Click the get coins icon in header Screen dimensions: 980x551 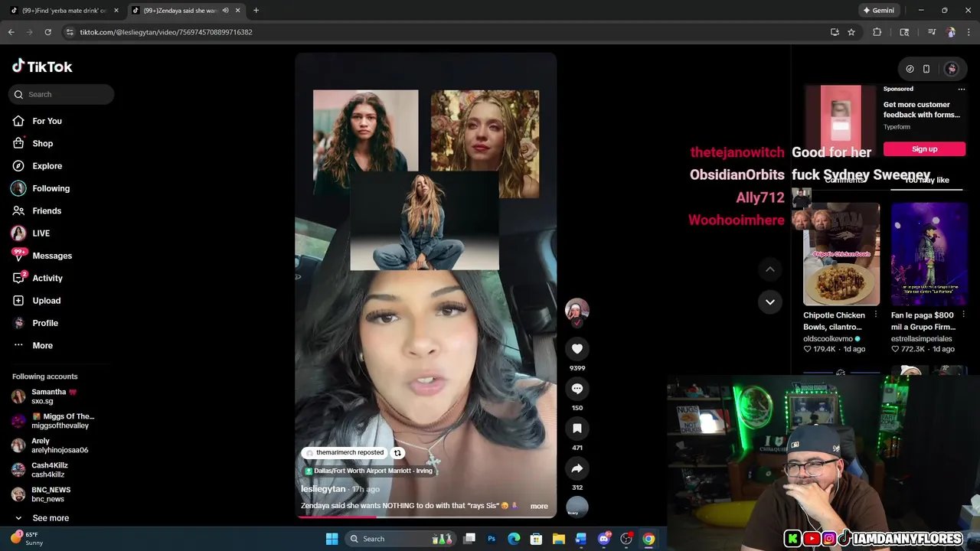(x=910, y=69)
